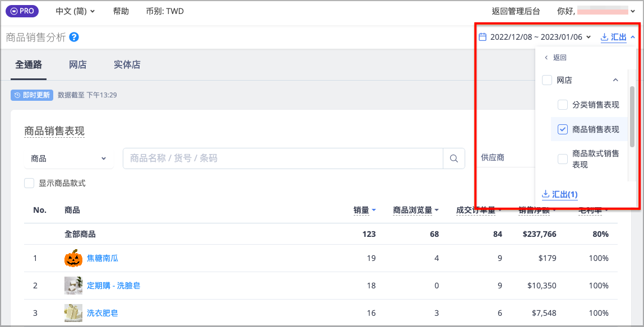Enable 显示商品款式 checkbox
The width and height of the screenshot is (644, 327).
pos(29,183)
